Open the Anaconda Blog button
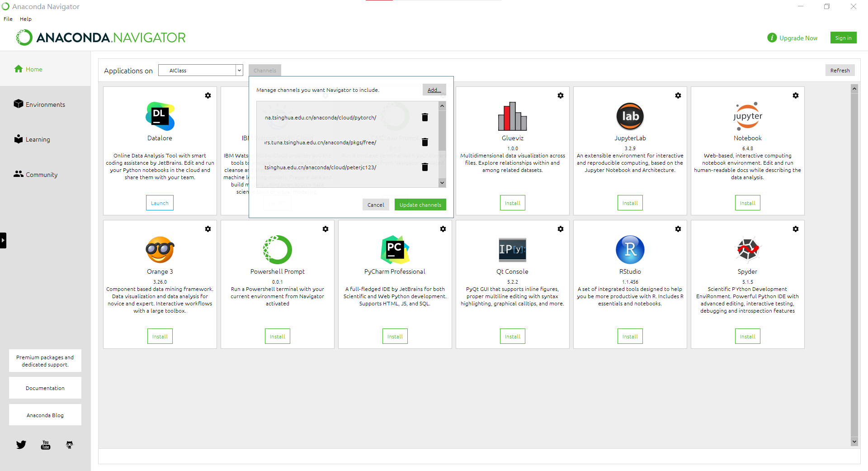Image resolution: width=868 pixels, height=471 pixels. (45, 415)
